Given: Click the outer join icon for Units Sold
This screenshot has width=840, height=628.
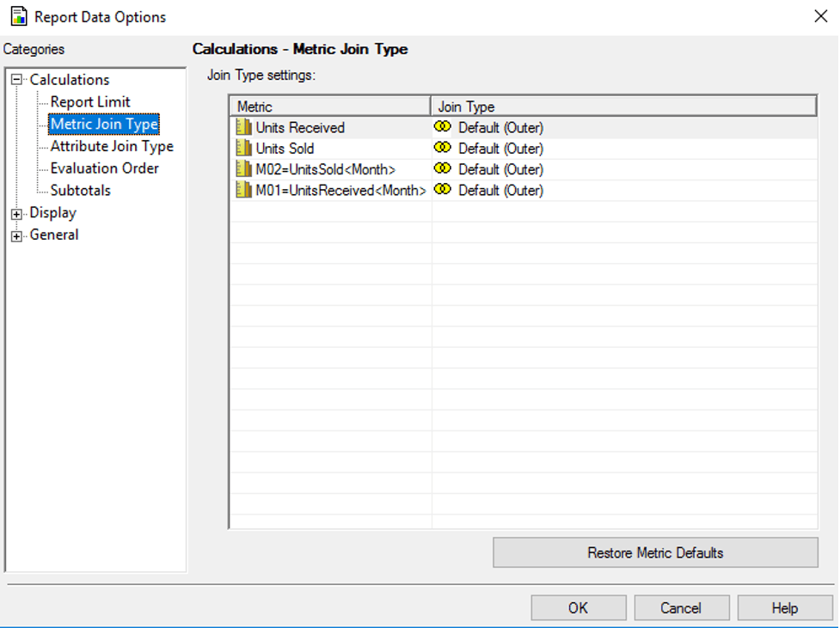Looking at the screenshot, I should pos(443,148).
